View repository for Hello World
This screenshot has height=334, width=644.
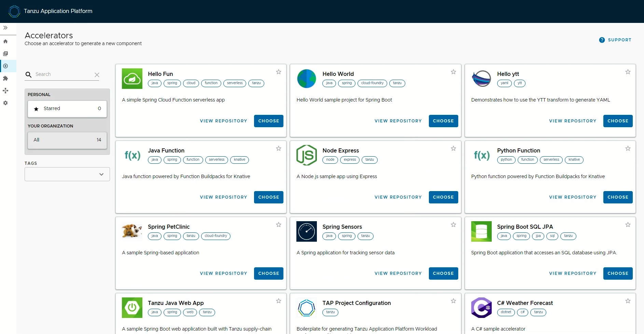pos(398,121)
